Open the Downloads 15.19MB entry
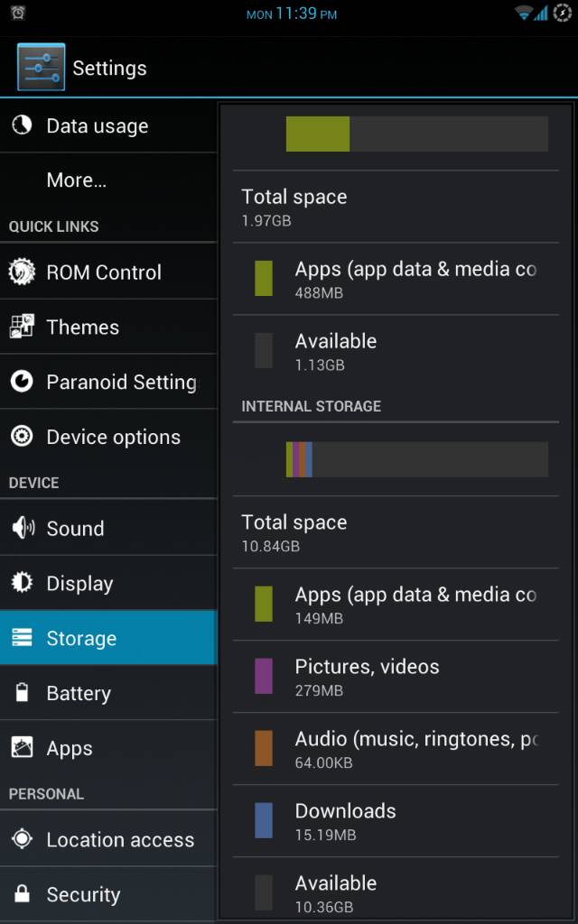This screenshot has width=578, height=924. [x=396, y=821]
